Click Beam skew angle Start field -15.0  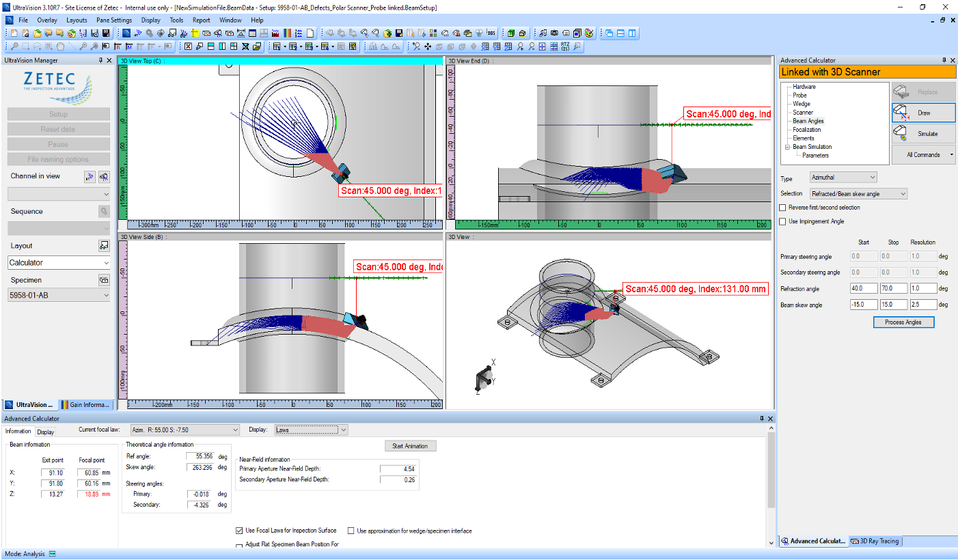864,305
